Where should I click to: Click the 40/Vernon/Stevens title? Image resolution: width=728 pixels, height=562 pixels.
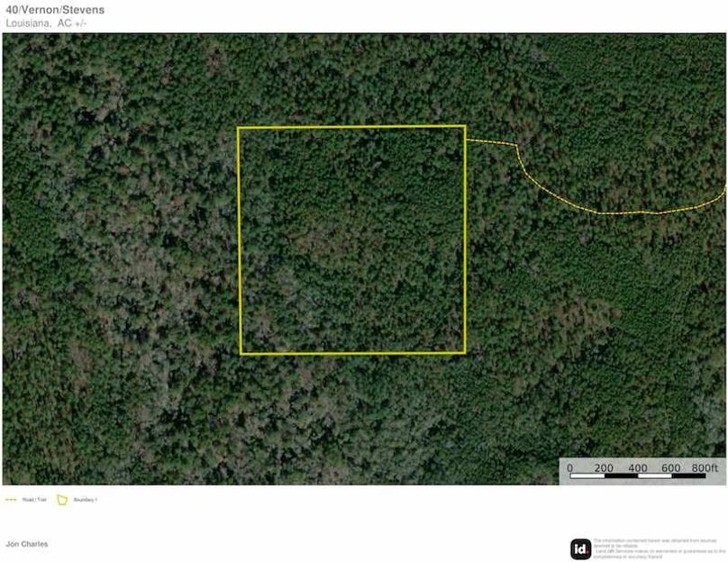[x=55, y=10]
